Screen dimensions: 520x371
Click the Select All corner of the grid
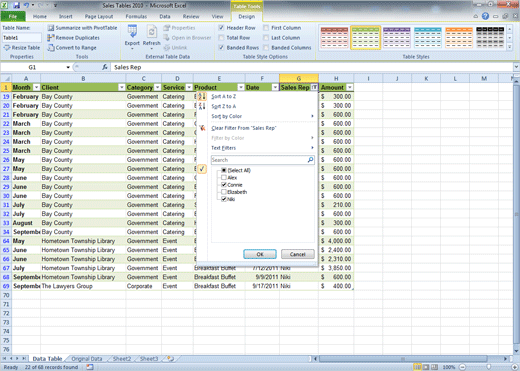(x=6, y=78)
